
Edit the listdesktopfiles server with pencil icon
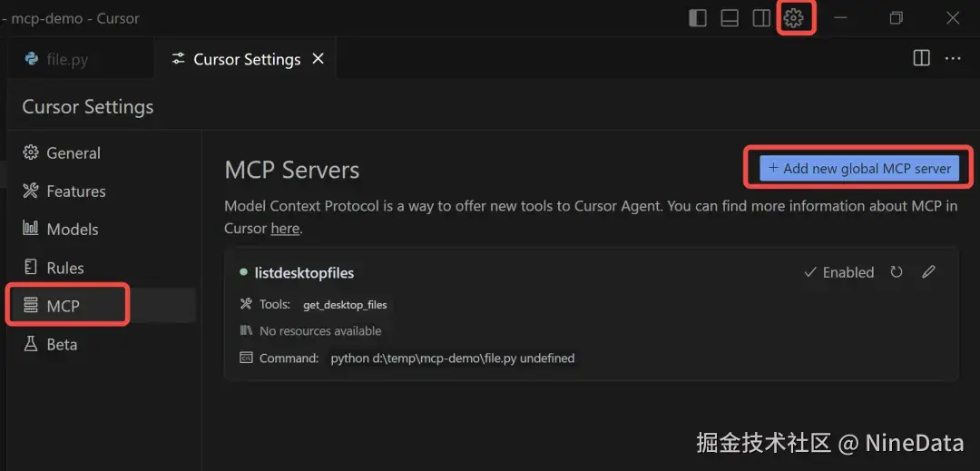tap(928, 272)
